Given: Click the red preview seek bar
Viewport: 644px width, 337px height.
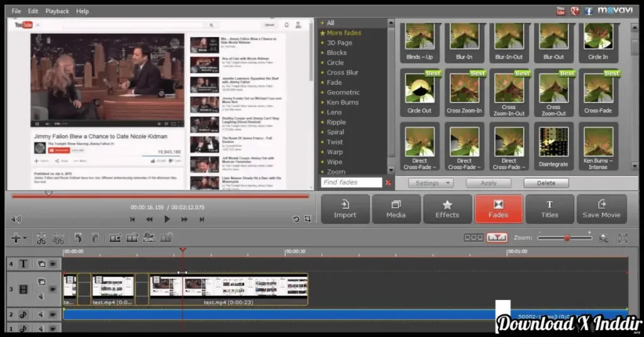Looking at the screenshot, I should pyautogui.click(x=160, y=197).
